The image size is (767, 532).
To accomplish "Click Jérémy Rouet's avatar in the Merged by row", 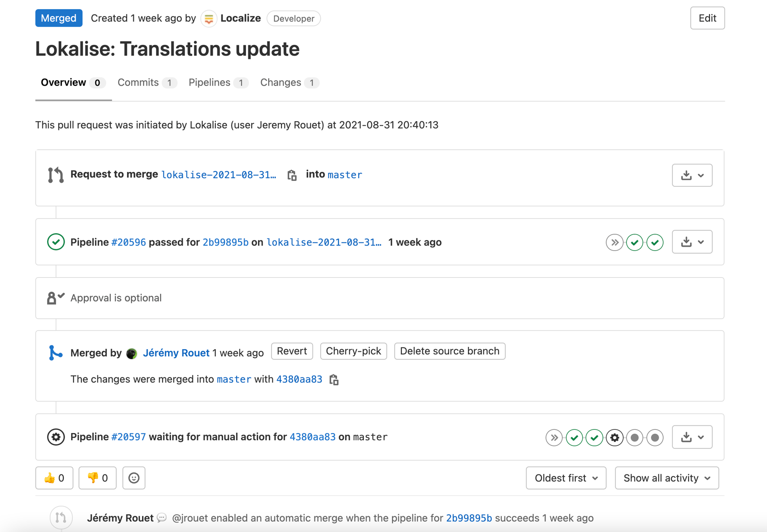I will click(x=131, y=353).
